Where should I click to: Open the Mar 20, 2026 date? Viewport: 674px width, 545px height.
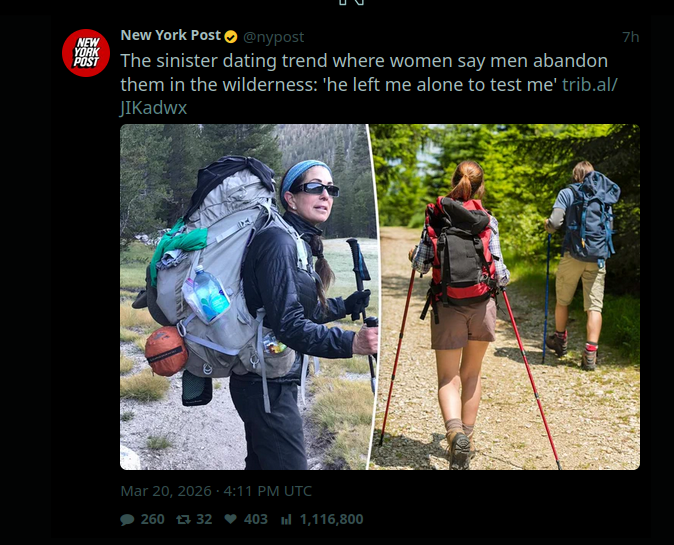tap(166, 491)
